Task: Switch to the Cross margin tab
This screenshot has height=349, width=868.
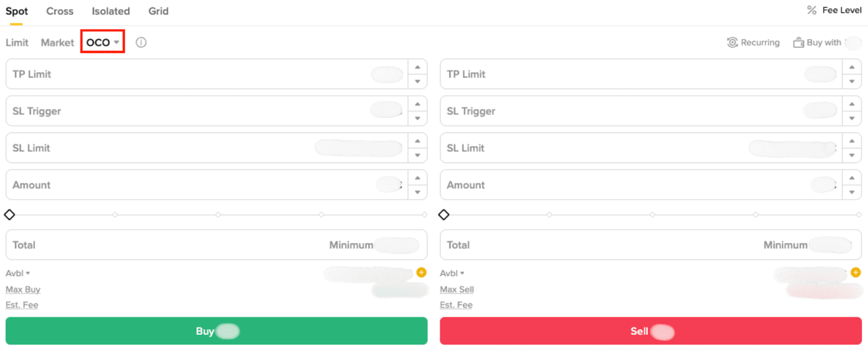Action: (60, 11)
